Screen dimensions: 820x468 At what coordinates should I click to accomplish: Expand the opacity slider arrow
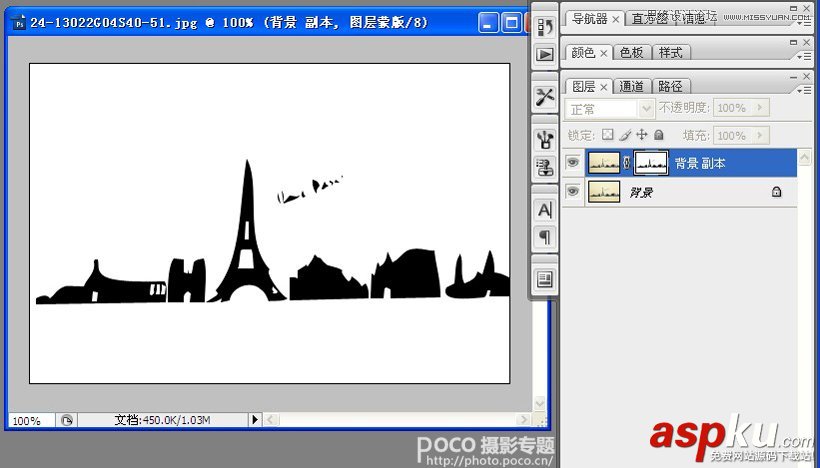760,108
